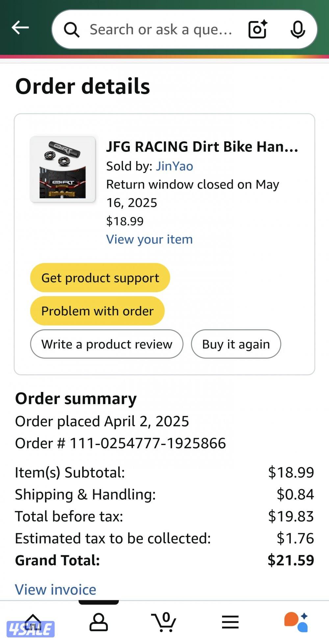Tap the back arrow icon
Screen dimensions: 329x644
20,28
